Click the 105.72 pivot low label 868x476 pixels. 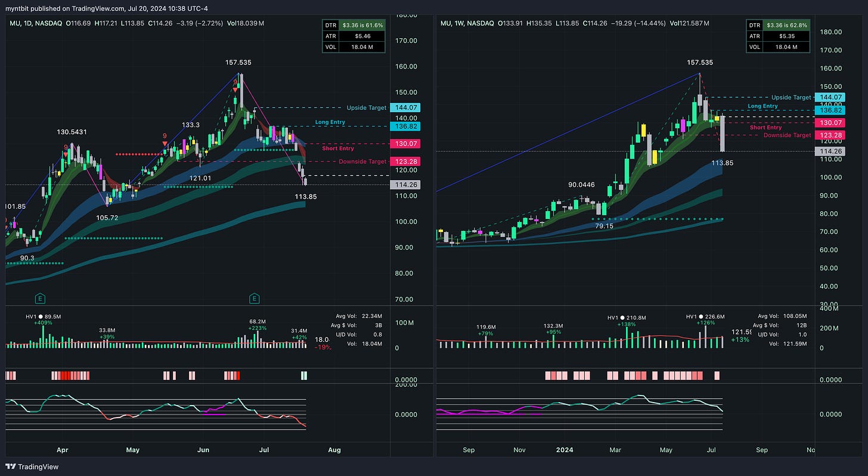click(x=107, y=218)
